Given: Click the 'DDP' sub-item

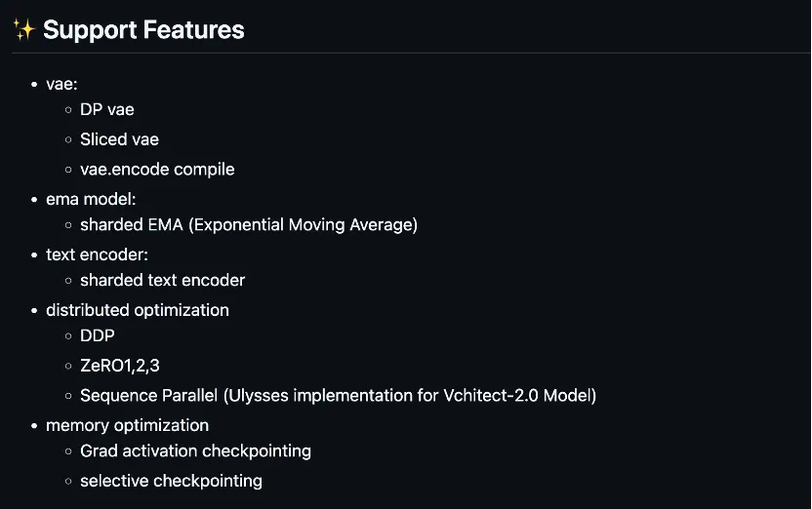Looking at the screenshot, I should pos(98,336).
